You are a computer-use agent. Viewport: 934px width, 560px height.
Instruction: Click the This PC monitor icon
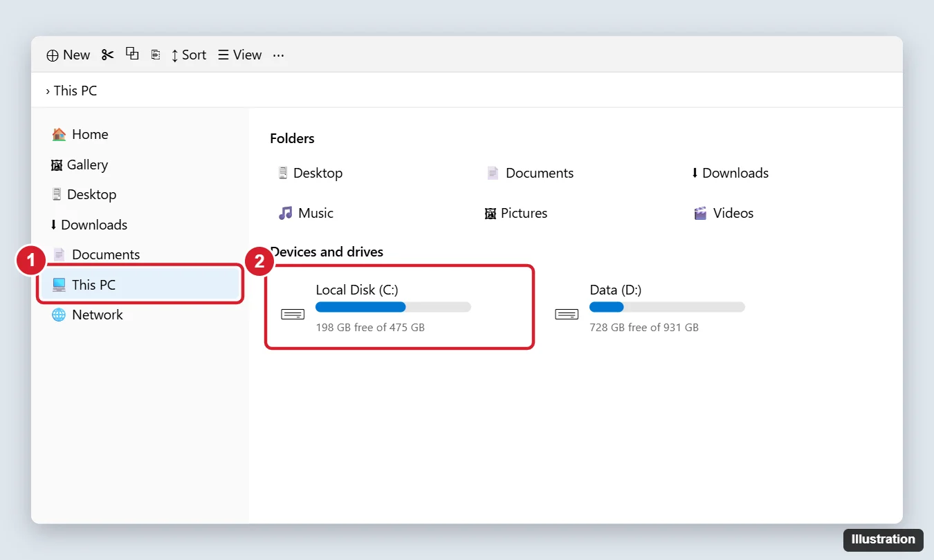tap(59, 284)
